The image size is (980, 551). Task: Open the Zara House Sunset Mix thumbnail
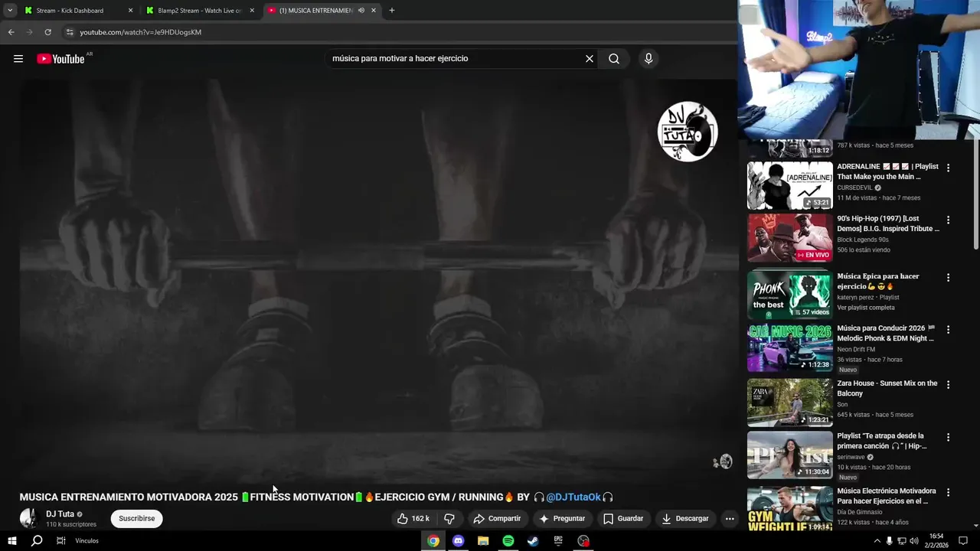coord(790,403)
